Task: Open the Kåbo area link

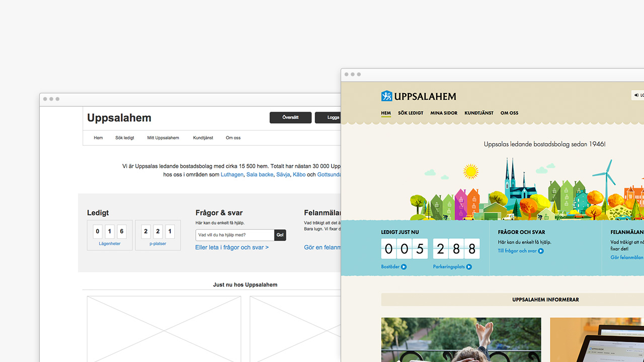Action: tap(299, 174)
